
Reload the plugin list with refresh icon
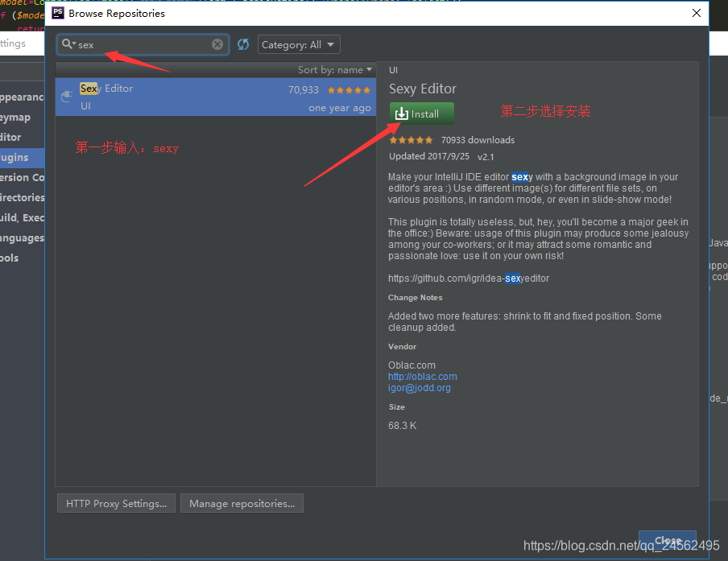pyautogui.click(x=243, y=44)
